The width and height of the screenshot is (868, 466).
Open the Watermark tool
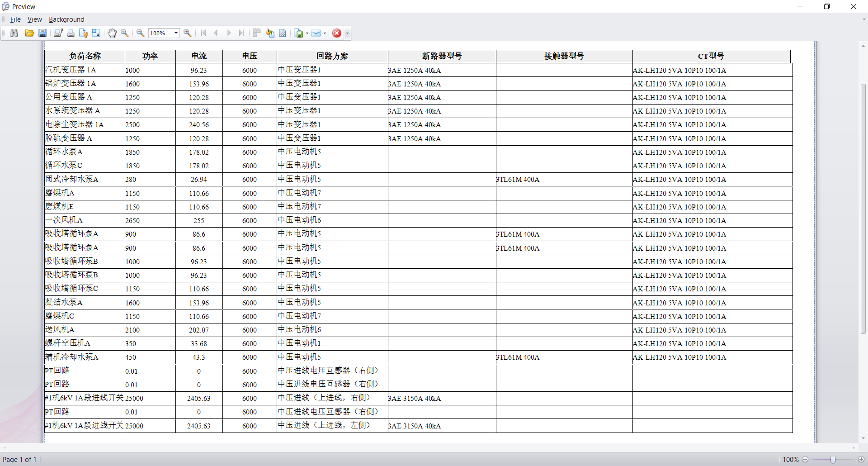pyautogui.click(x=283, y=33)
